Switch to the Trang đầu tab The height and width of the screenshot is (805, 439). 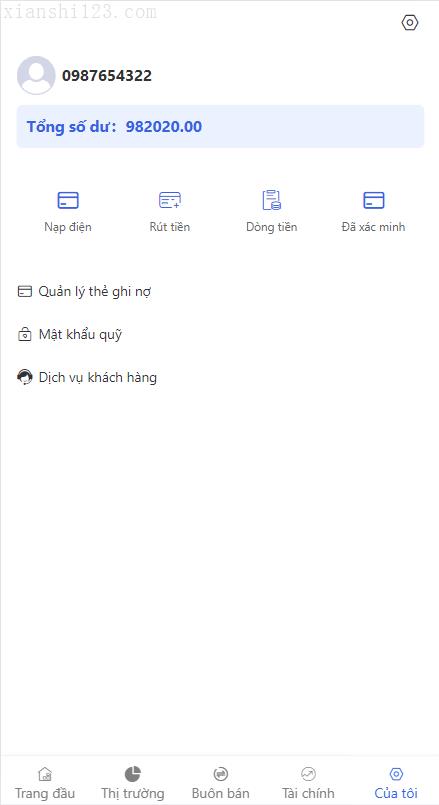coord(45,782)
